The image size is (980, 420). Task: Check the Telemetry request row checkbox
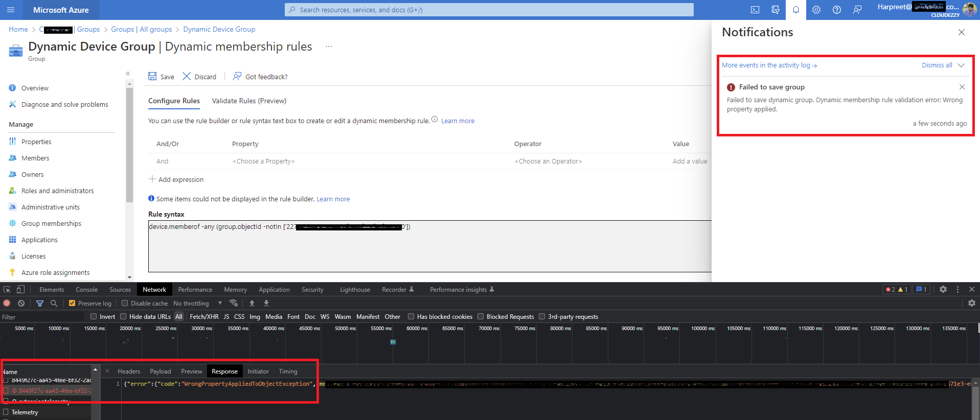click(6, 412)
